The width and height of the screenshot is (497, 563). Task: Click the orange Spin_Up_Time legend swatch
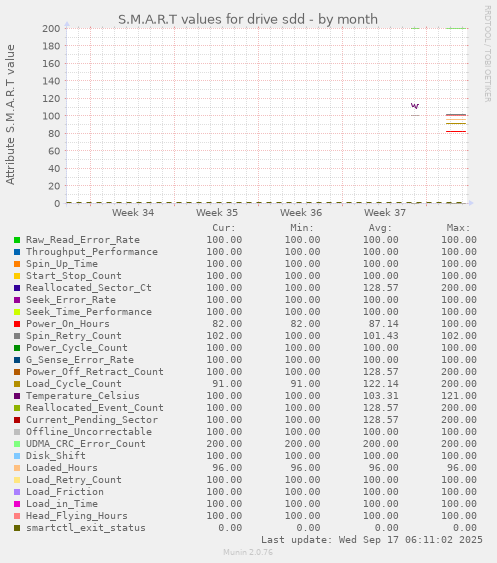tap(17, 264)
